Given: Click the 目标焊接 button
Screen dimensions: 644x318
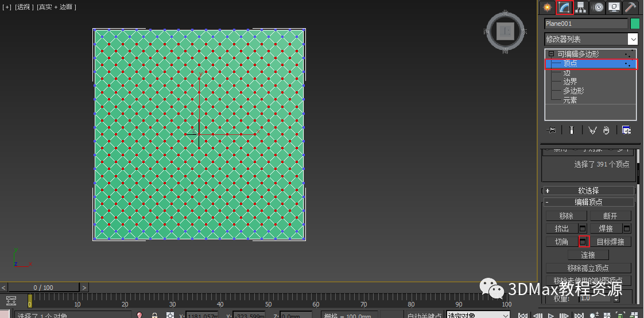Looking at the screenshot, I should pyautogui.click(x=611, y=242).
